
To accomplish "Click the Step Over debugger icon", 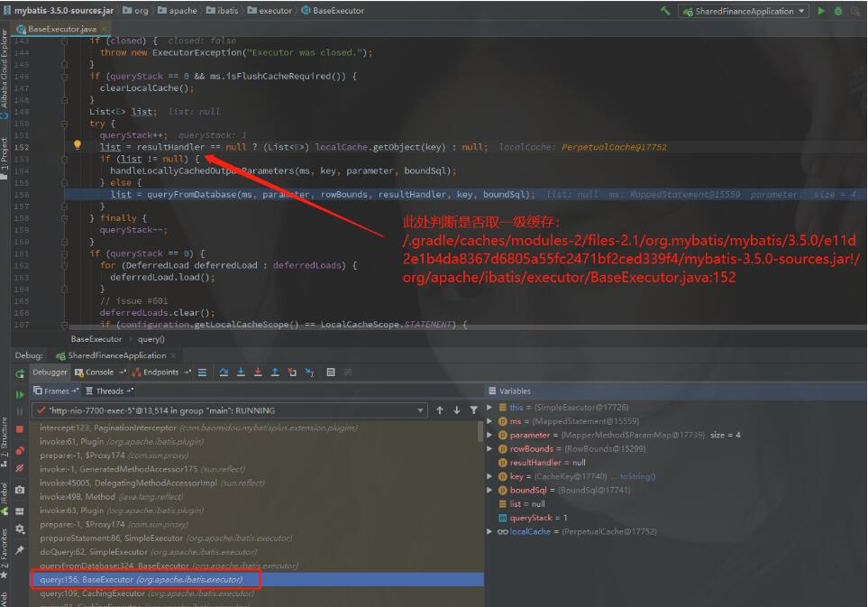I will pyautogui.click(x=224, y=372).
